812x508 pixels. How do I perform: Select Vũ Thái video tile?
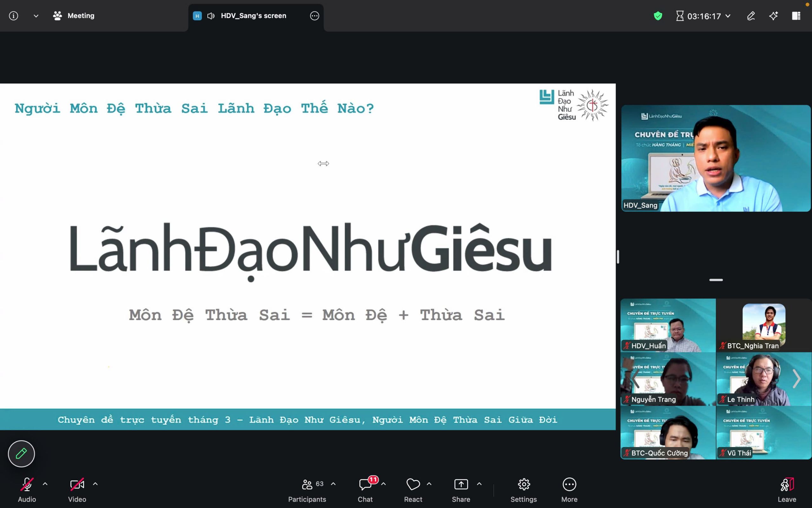[x=764, y=433]
